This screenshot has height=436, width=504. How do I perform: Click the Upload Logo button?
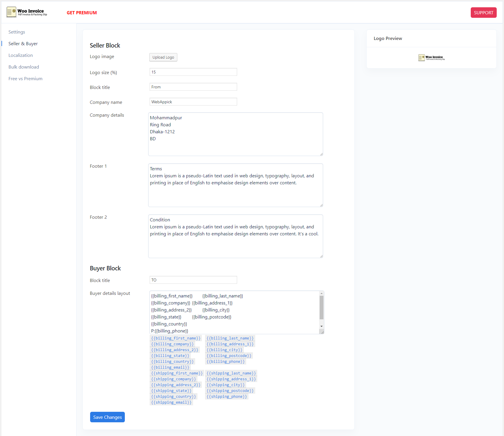tap(163, 57)
